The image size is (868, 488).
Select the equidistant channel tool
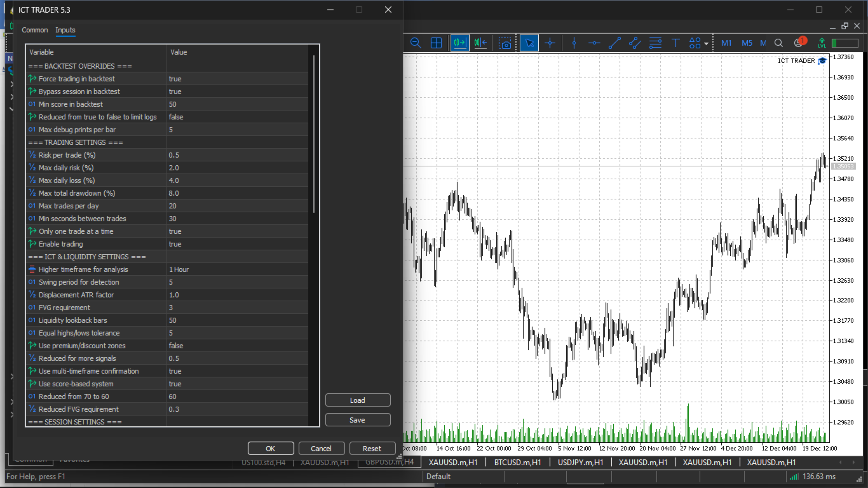635,43
